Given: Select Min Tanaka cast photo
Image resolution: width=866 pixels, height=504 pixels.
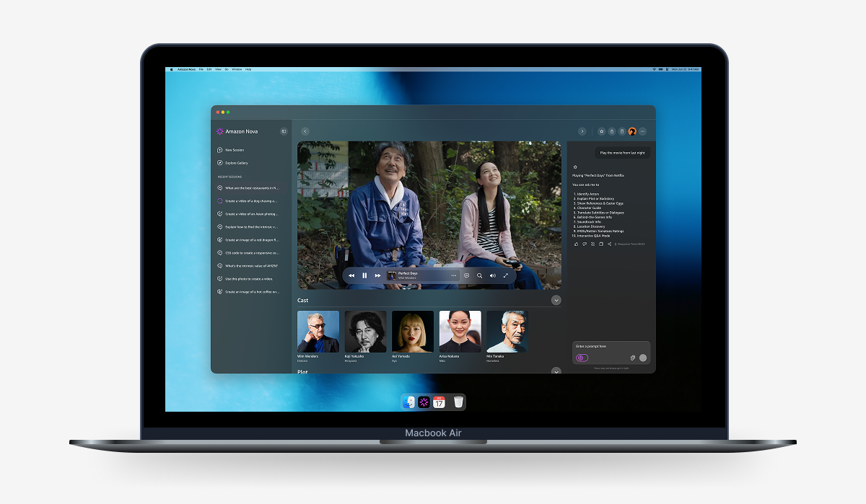Looking at the screenshot, I should pos(507,332).
